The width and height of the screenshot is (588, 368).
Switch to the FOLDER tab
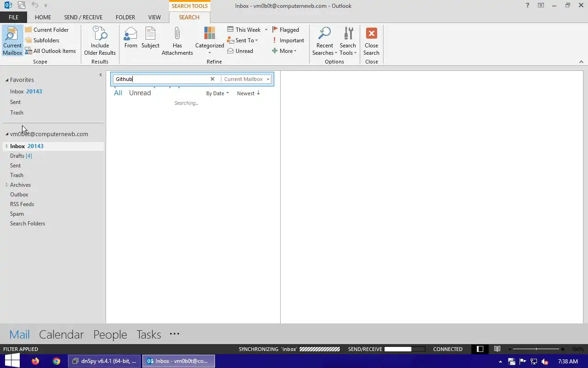point(125,17)
